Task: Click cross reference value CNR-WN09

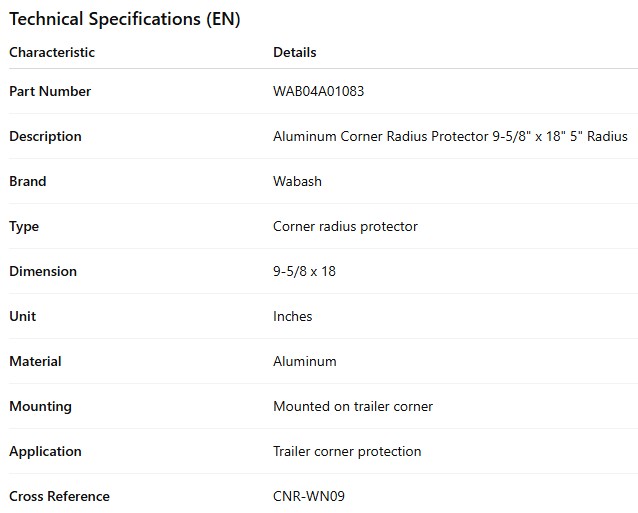Action: (x=308, y=496)
